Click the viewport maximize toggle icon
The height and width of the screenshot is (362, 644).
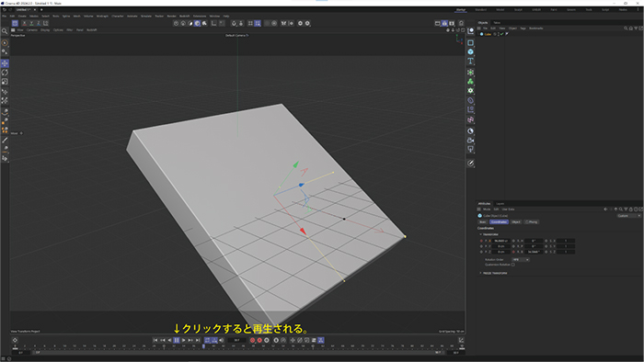(463, 30)
